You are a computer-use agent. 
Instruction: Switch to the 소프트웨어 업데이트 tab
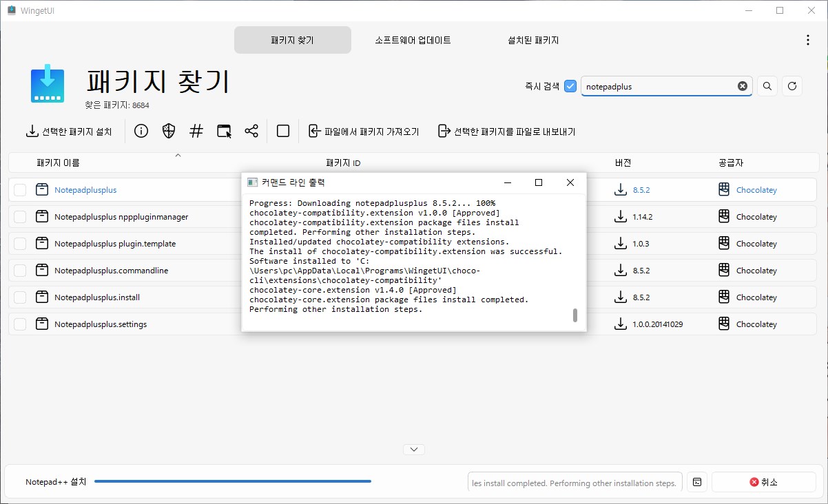413,40
